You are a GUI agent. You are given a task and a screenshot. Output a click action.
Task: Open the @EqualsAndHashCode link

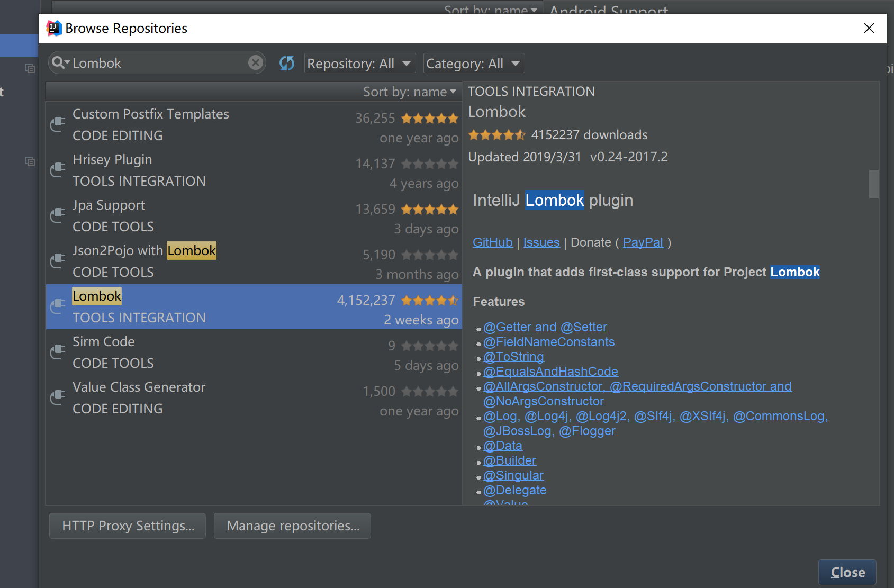point(550,372)
